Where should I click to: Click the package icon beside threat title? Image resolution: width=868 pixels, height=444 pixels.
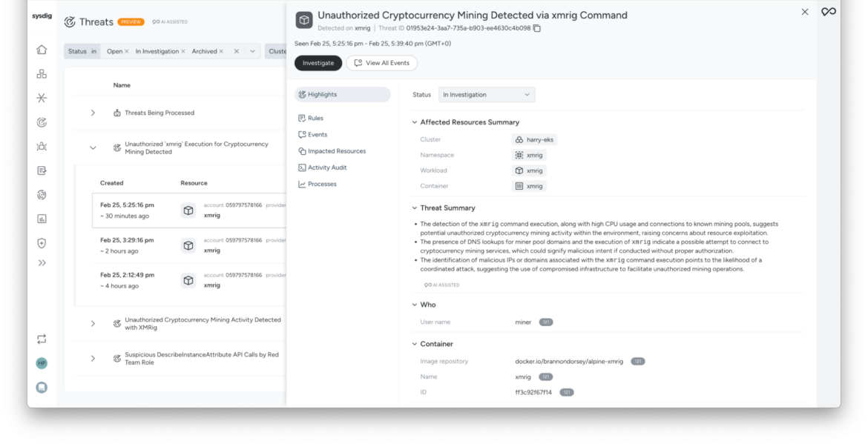[304, 21]
